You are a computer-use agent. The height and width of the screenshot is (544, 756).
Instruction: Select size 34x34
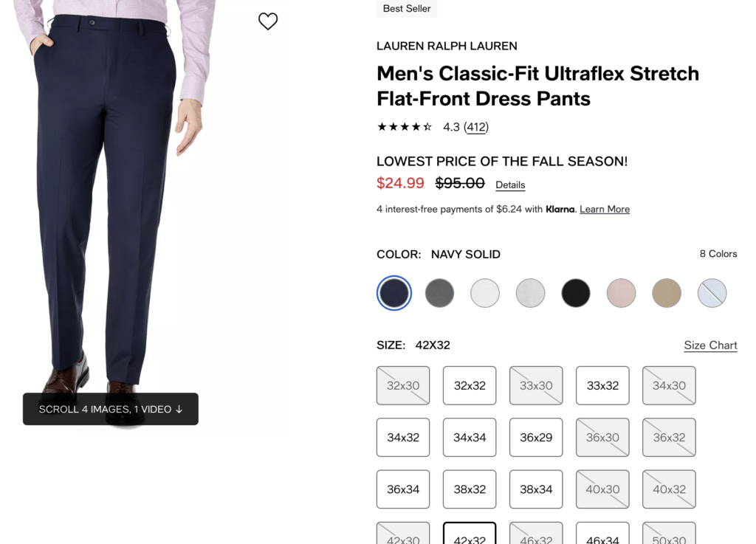[x=470, y=438]
